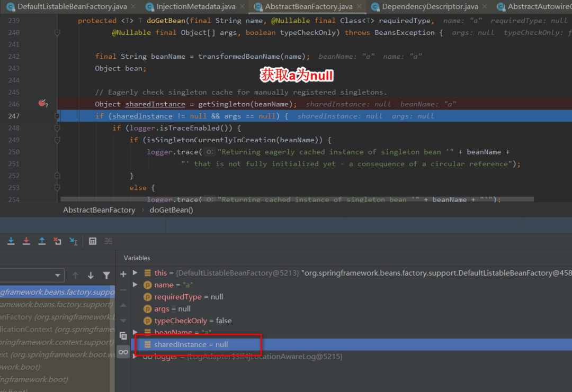
Task: Click the doGetBean() breadcrumb
Action: tap(171, 210)
